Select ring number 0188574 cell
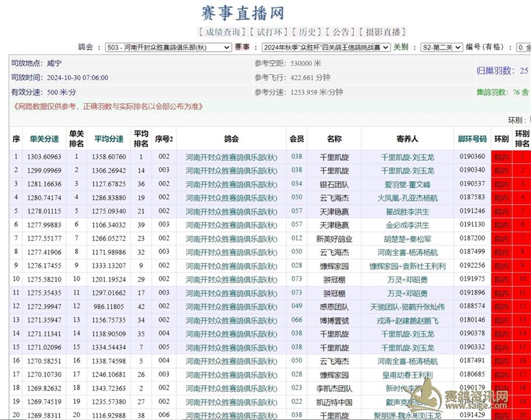Screen dimensions: 531x420 [x=473, y=306]
